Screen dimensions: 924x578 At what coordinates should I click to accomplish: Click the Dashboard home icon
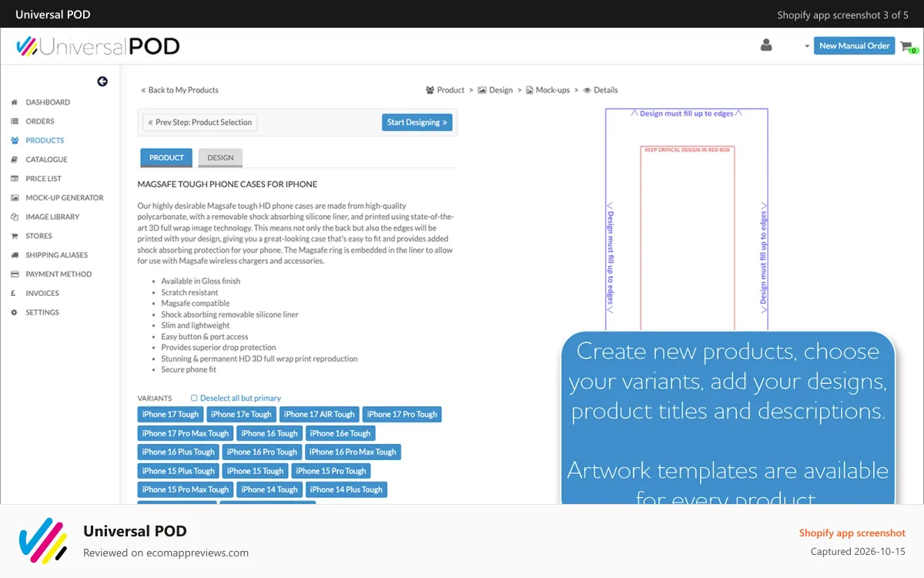pyautogui.click(x=14, y=102)
